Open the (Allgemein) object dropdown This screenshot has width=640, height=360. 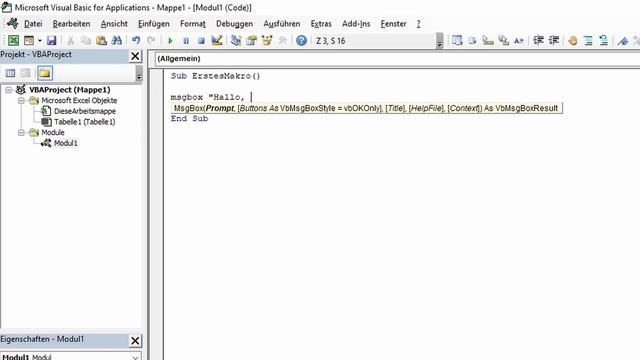398,58
